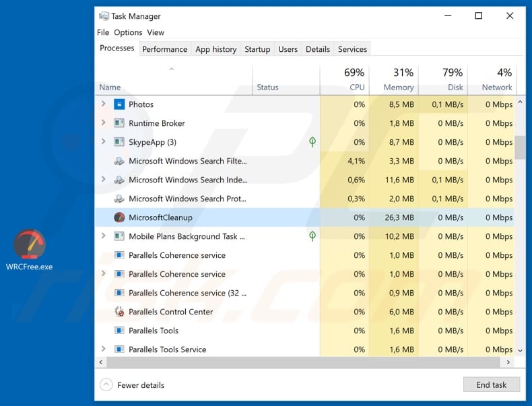Sort by the CPU column header

[x=345, y=80]
